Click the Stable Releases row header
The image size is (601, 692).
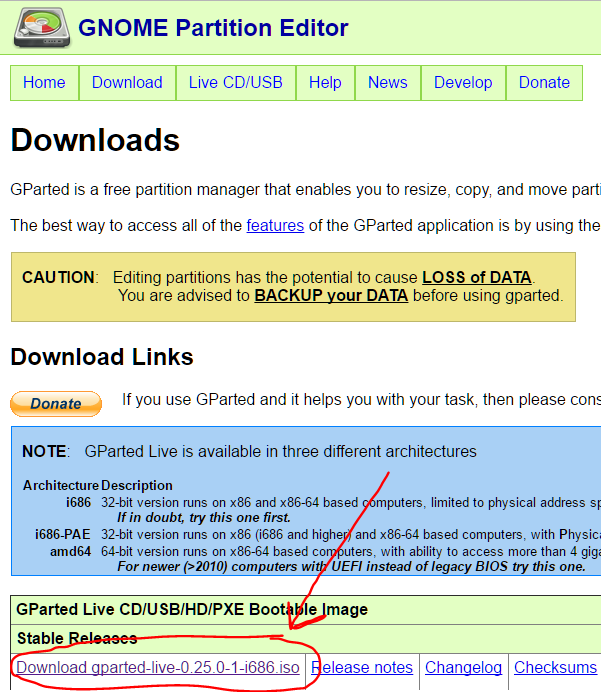[x=77, y=639]
